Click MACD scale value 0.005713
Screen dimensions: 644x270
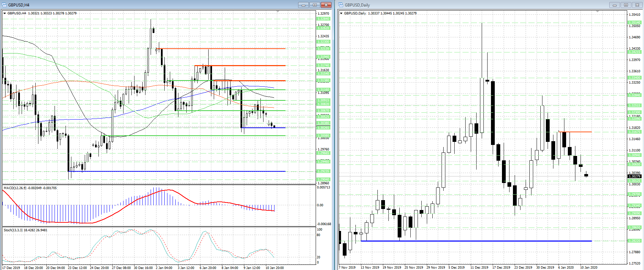click(324, 187)
